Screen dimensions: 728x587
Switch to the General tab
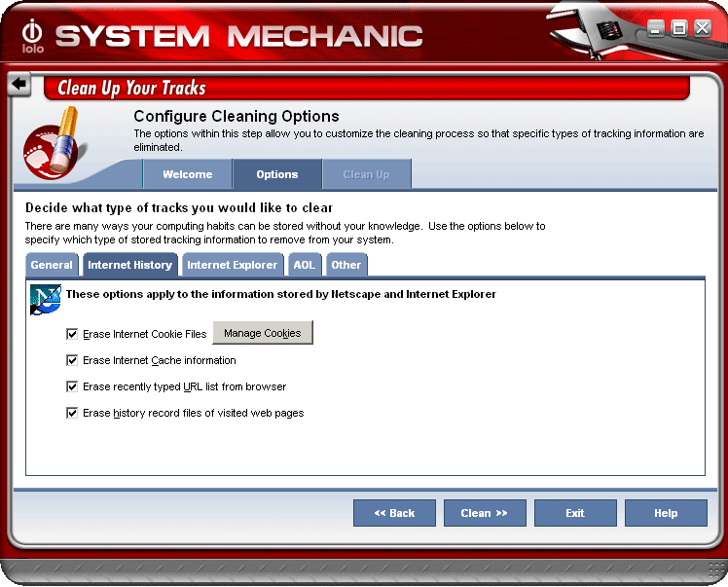point(52,265)
